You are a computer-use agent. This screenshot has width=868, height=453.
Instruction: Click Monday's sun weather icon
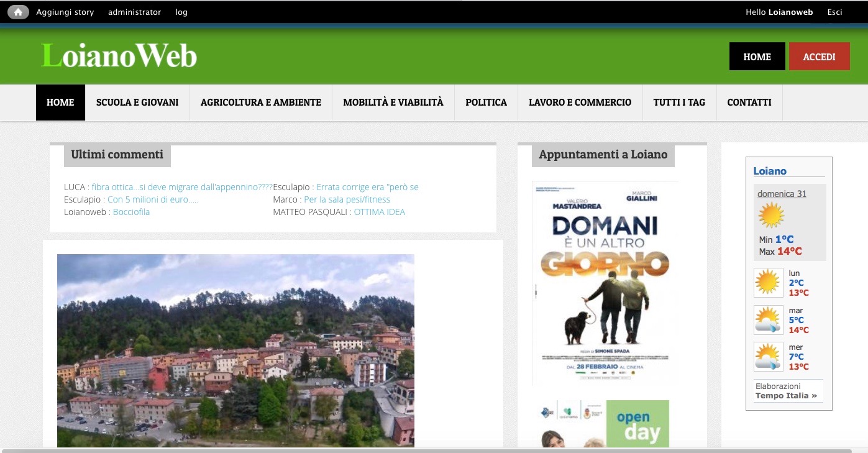pyautogui.click(x=768, y=283)
